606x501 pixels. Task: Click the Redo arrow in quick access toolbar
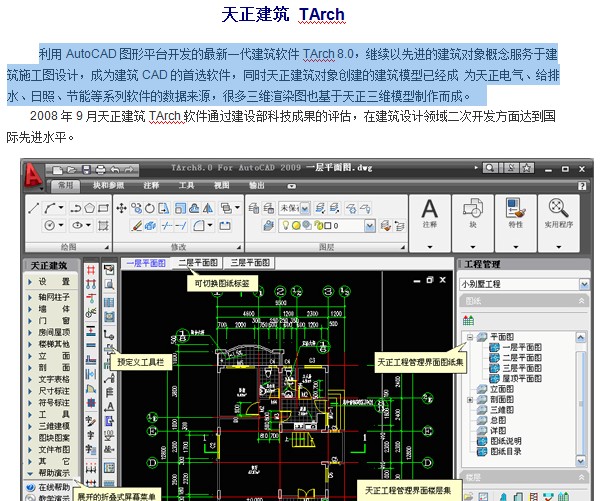pyautogui.click(x=129, y=169)
